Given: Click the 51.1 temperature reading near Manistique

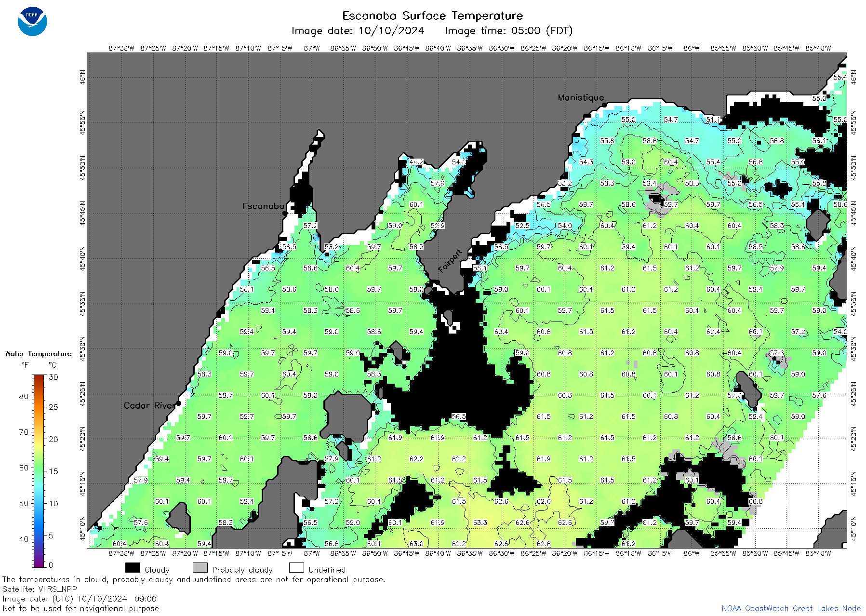Looking at the screenshot, I should [713, 120].
